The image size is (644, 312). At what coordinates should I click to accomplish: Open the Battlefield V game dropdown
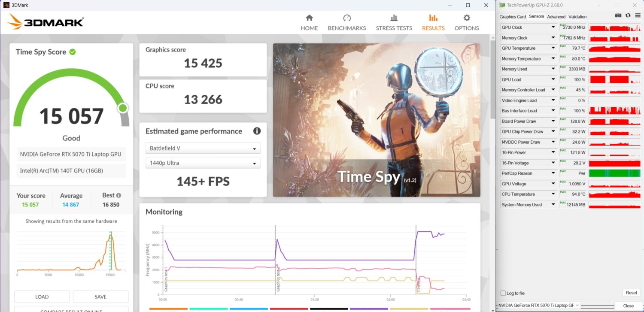[203, 148]
